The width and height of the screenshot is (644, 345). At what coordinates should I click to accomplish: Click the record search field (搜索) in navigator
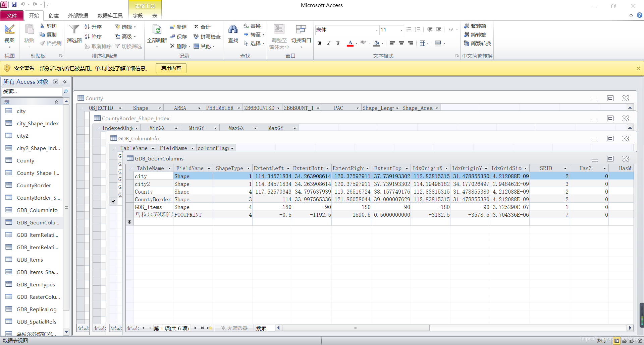coord(265,328)
